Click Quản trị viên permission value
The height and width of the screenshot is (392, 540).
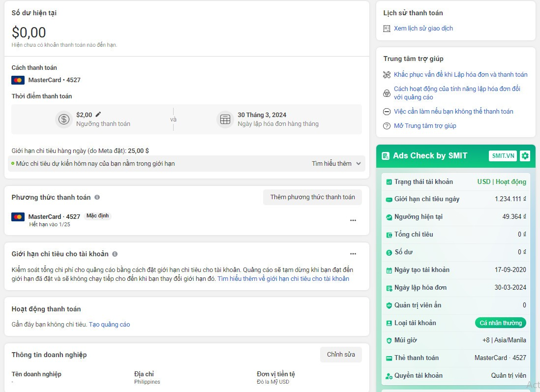pos(509,375)
